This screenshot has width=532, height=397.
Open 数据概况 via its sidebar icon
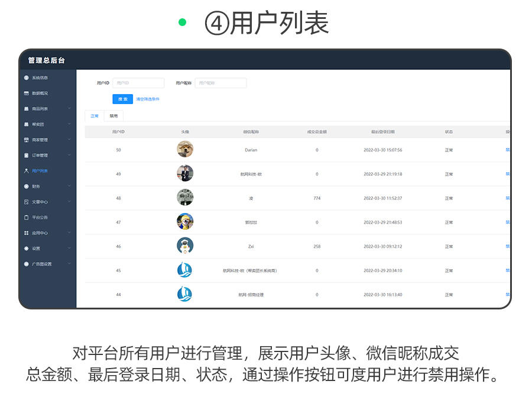(26, 93)
